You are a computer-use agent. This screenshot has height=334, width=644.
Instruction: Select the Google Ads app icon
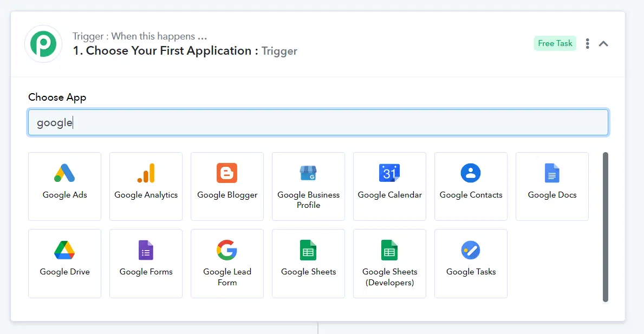[64, 173]
